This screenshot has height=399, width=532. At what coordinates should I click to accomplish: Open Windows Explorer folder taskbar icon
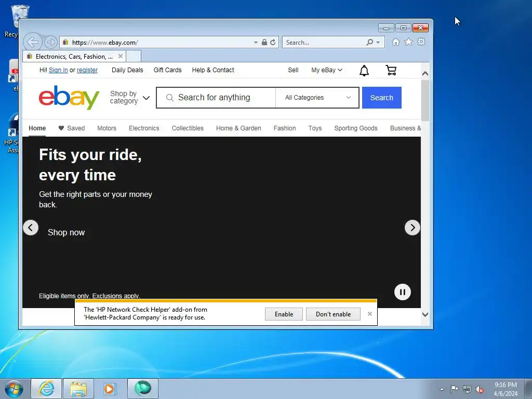pos(78,389)
